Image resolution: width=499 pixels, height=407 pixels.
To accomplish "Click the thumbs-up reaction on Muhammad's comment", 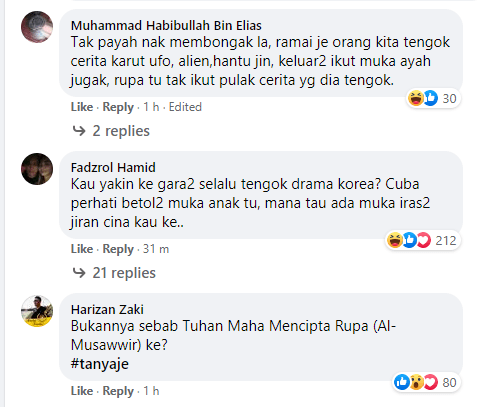I will [x=430, y=98].
